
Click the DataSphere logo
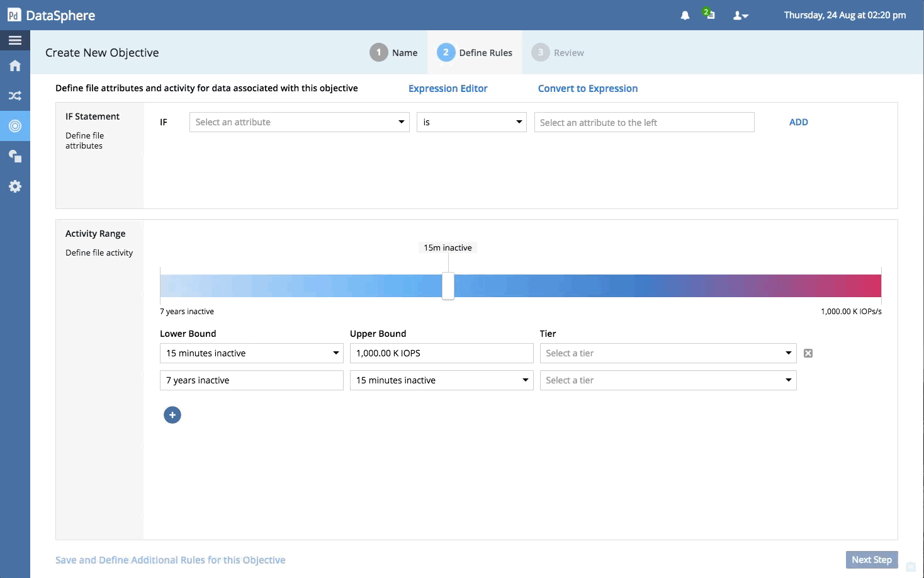click(x=51, y=15)
